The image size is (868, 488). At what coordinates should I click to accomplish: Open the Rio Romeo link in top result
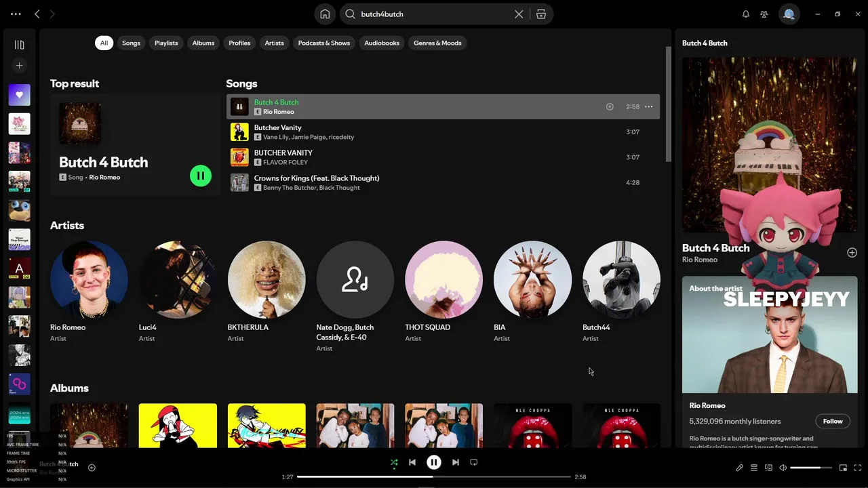pos(104,178)
